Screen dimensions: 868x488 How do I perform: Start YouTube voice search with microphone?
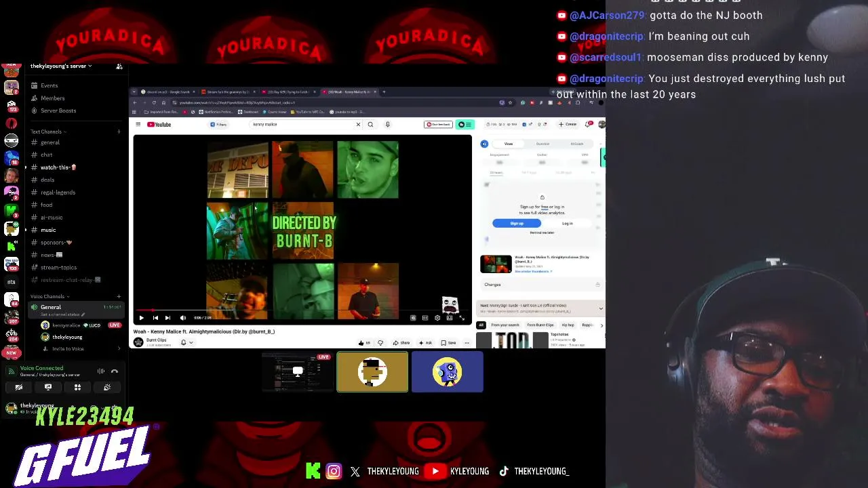pos(388,125)
